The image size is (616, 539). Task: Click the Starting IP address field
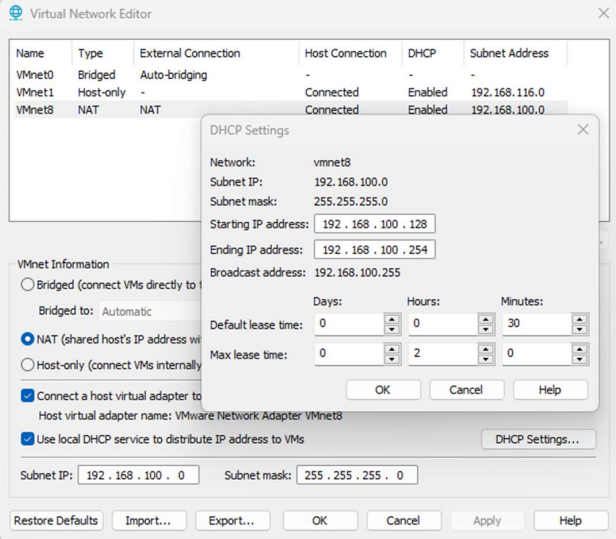[373, 223]
